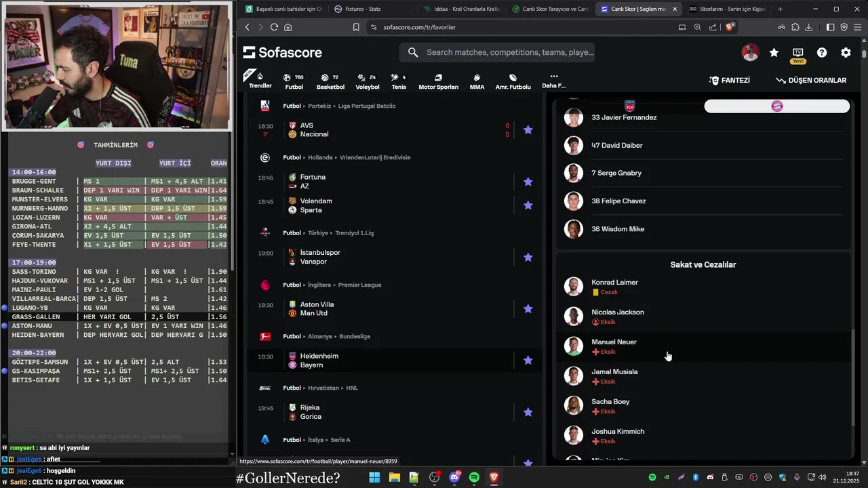Switch to the Skorlarım browser tab
Viewport: 868px width, 488px height.
tap(727, 9)
